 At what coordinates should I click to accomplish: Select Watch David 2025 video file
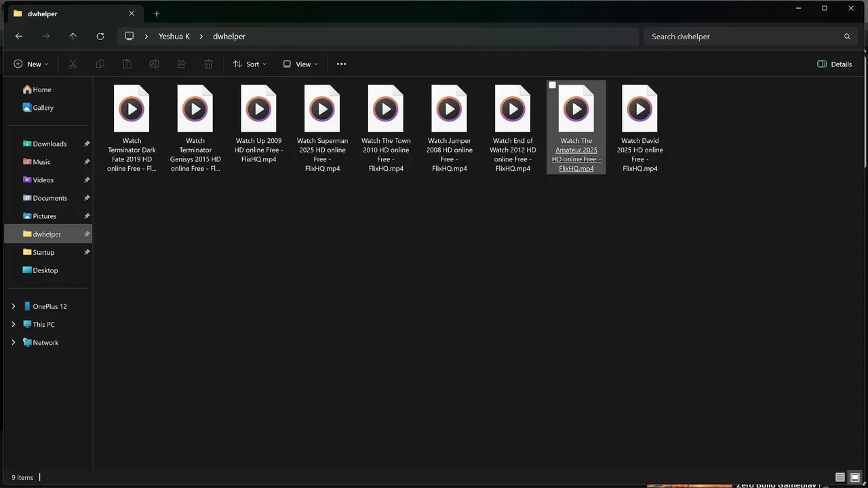[640, 128]
